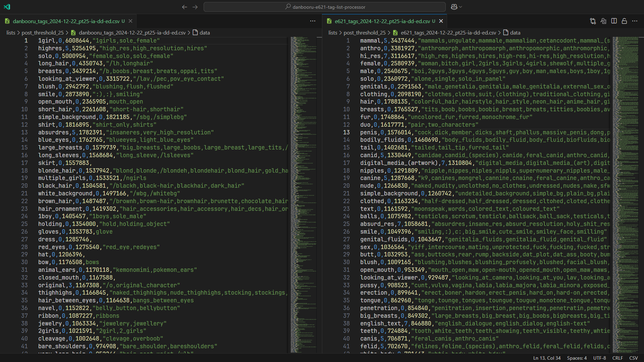
Task: Click the Go Forward arrow
Action: coord(195,7)
